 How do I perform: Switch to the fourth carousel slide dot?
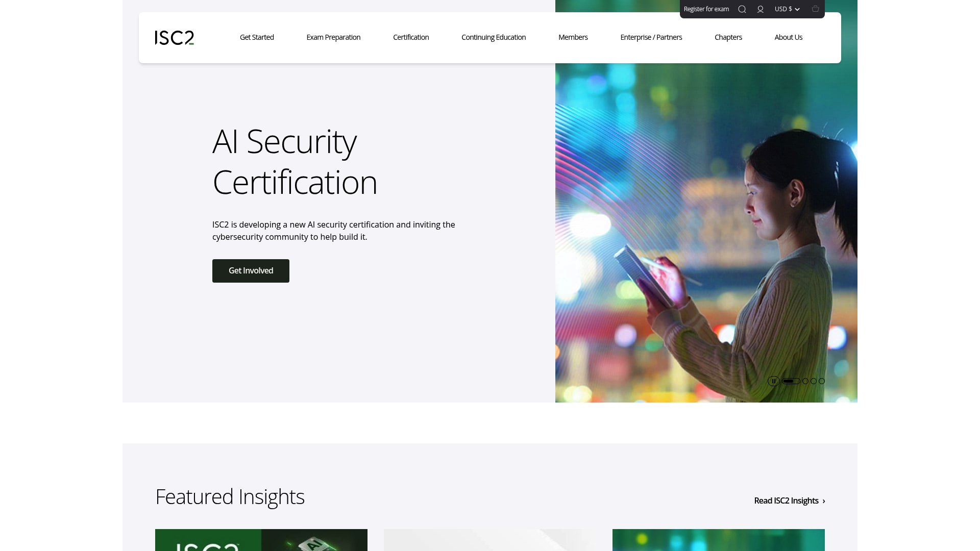[822, 381]
